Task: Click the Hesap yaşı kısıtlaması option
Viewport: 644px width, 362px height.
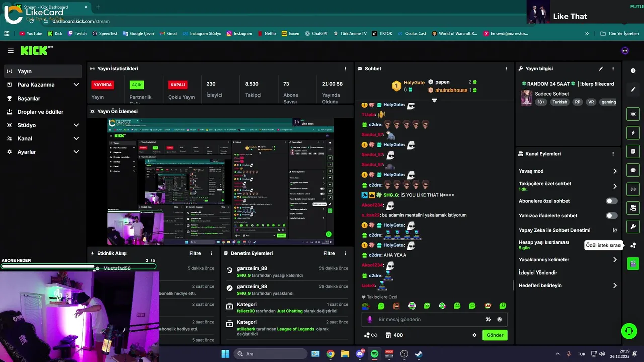Action: pos(544,245)
